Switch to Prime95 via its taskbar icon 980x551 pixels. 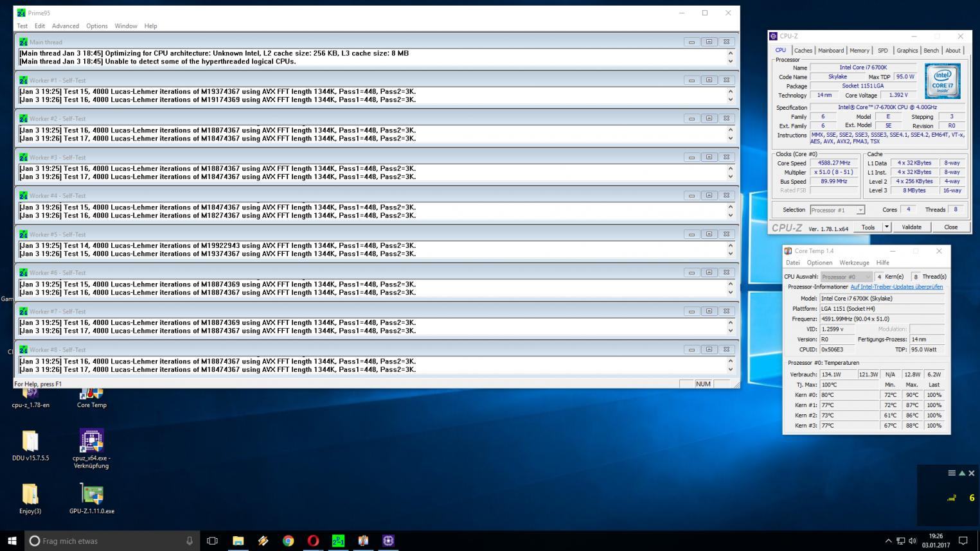click(338, 541)
